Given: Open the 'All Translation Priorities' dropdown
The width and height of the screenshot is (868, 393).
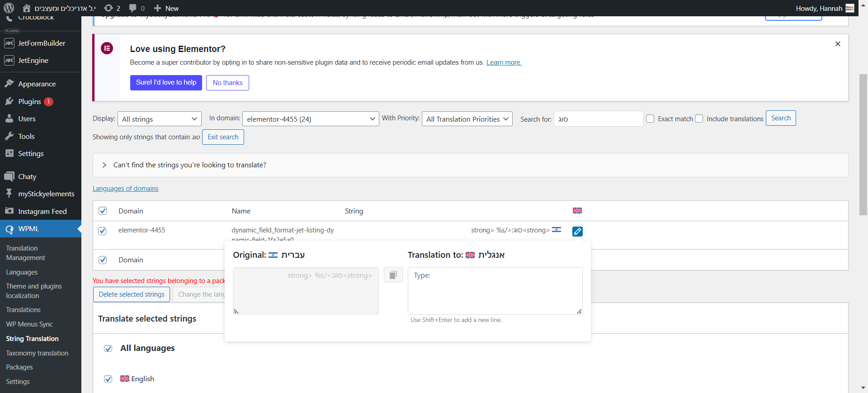Looking at the screenshot, I should [467, 119].
